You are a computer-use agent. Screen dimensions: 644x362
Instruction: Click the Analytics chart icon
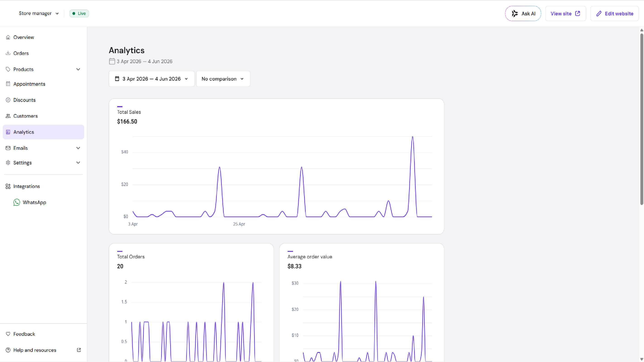pyautogui.click(x=8, y=132)
